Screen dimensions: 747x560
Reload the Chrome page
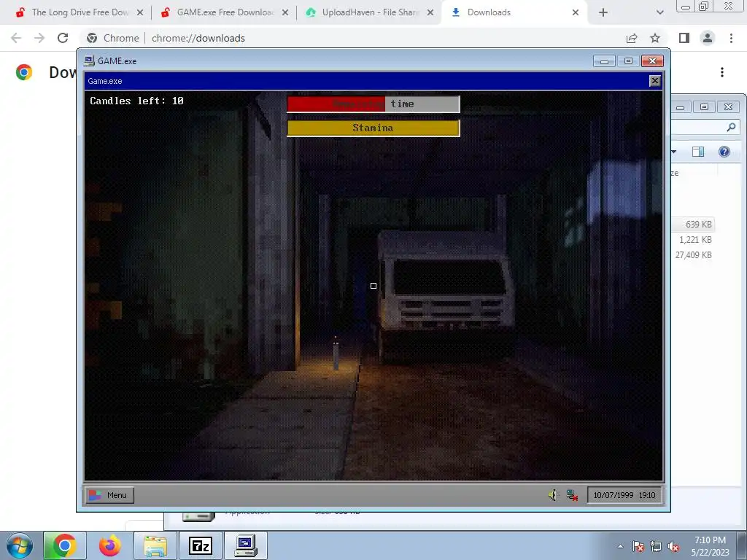[63, 38]
